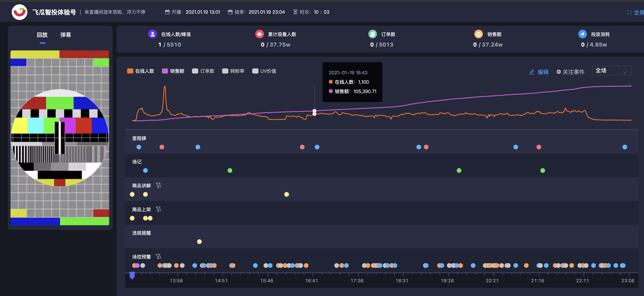Screen dimensions: 644x296
Task: Click the green 订单数 order icon
Action: 372,34
